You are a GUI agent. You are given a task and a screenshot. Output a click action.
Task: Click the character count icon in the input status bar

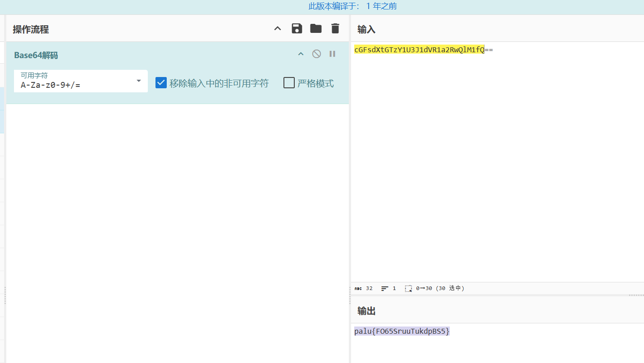tap(358, 288)
